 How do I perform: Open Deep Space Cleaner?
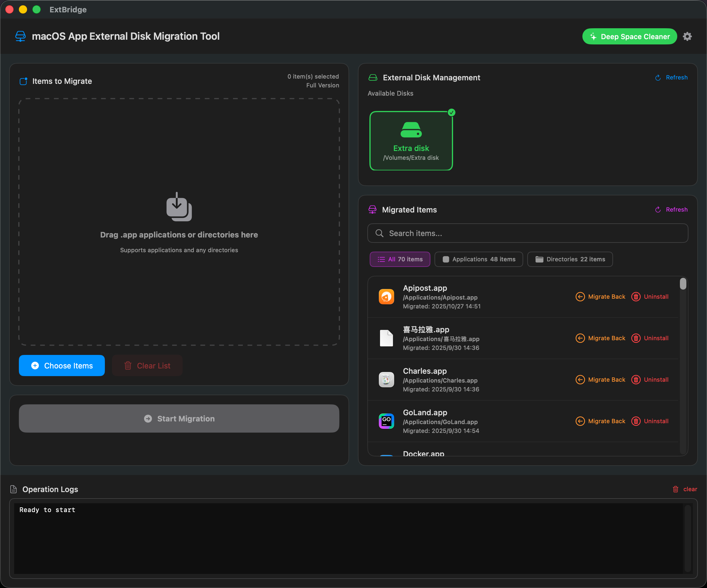click(x=629, y=36)
